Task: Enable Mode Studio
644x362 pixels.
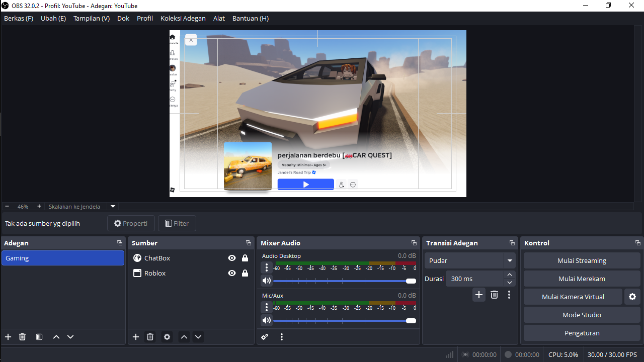Action: (581, 314)
